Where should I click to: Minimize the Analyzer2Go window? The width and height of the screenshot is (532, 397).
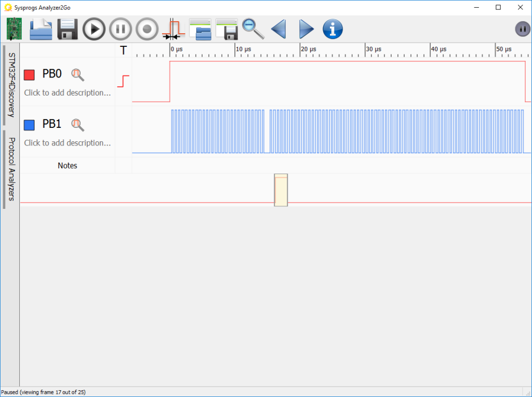point(476,7)
